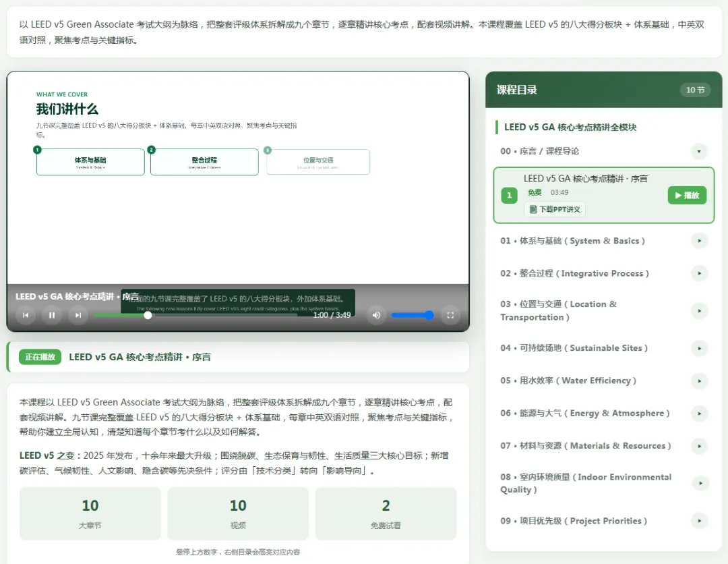Click the previous track button in player
The width and height of the screenshot is (728, 564).
click(x=26, y=315)
